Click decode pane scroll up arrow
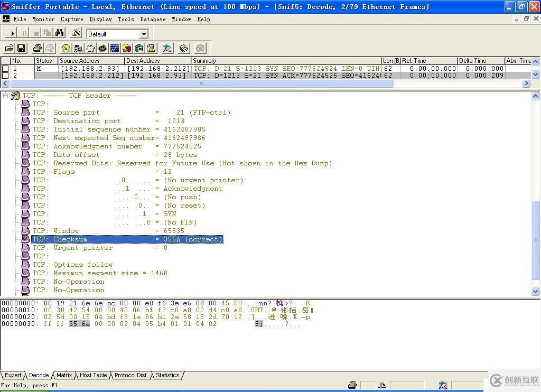 point(536,96)
